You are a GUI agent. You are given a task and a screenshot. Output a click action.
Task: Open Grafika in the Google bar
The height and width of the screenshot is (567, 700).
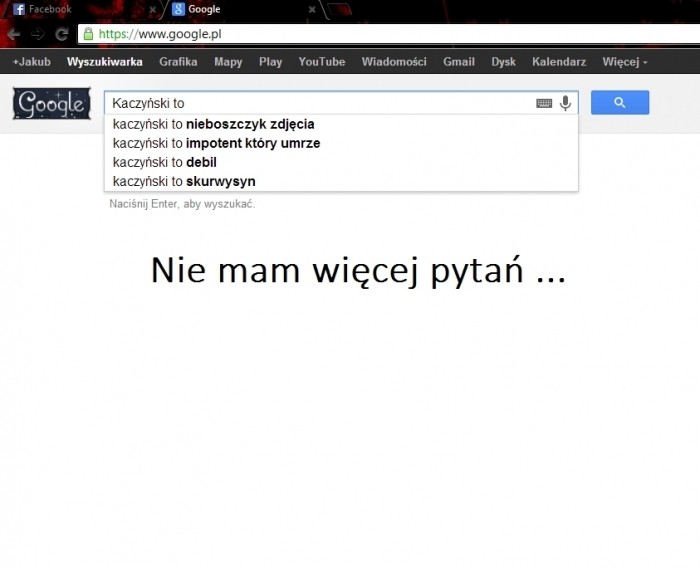pos(178,62)
